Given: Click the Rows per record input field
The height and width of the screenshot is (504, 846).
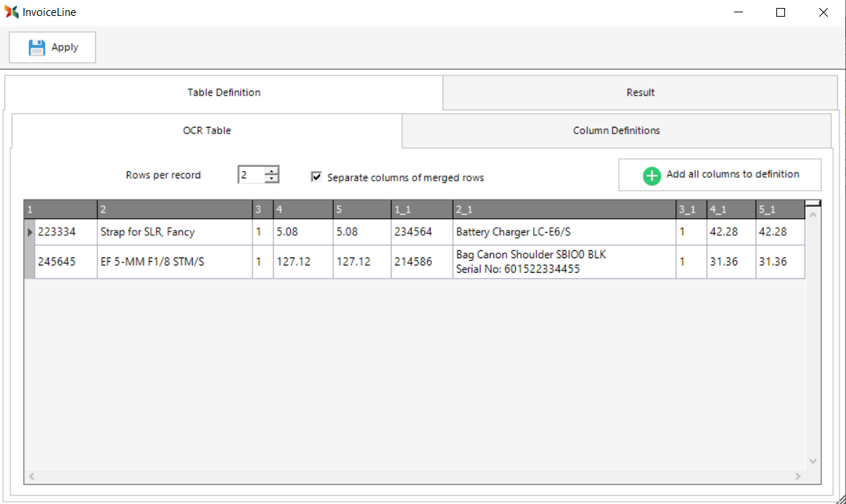Looking at the screenshot, I should pos(251,175).
